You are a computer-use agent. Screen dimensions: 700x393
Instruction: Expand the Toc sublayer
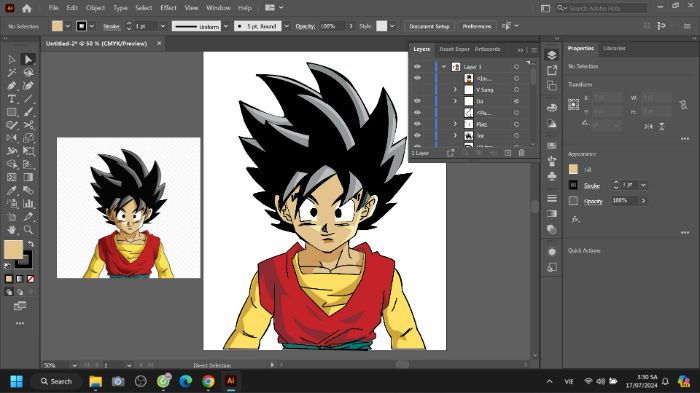pos(455,135)
